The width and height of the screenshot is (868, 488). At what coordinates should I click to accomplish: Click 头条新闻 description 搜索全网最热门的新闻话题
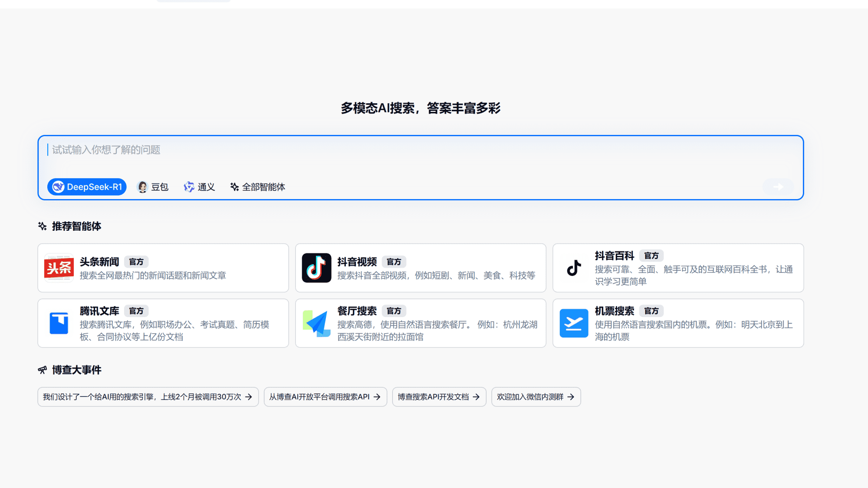153,276
